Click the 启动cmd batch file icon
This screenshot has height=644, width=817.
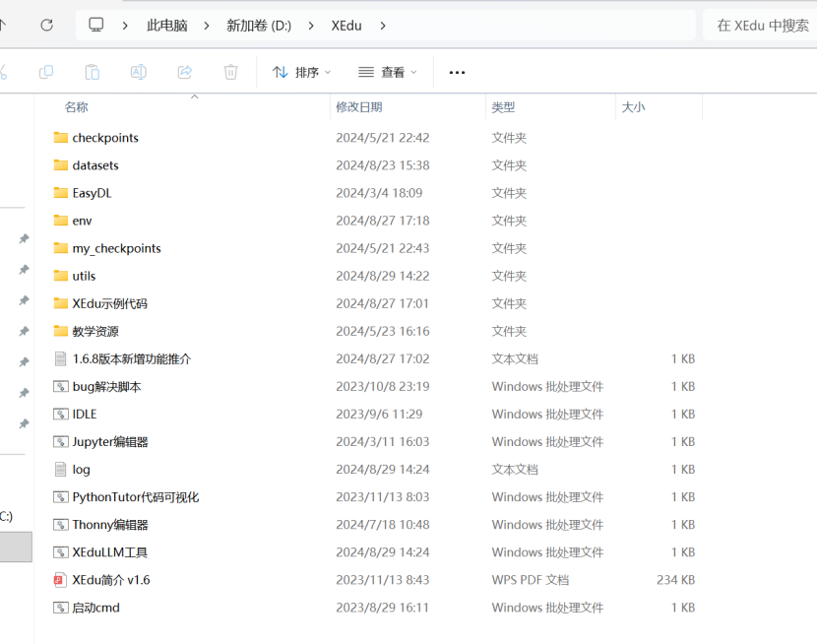[60, 607]
